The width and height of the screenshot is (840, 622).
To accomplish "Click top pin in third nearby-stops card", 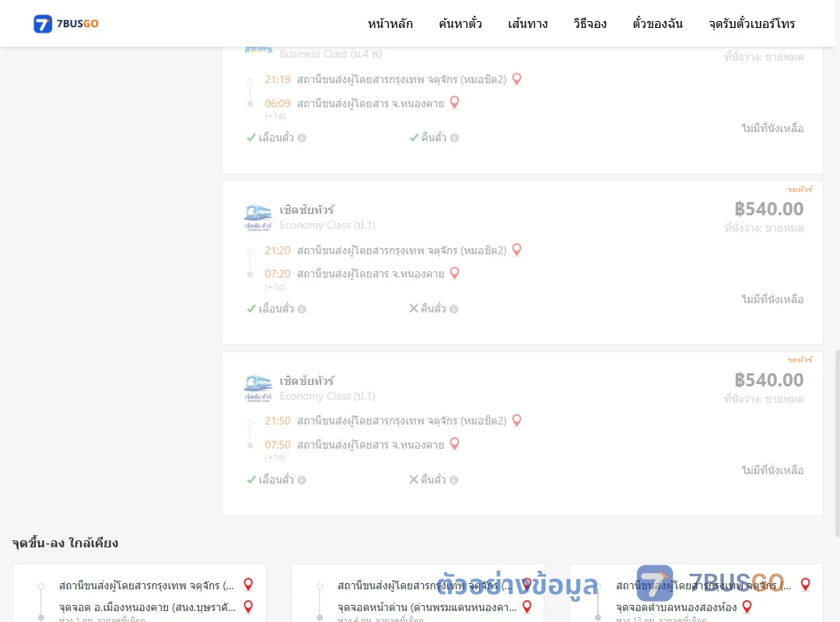I will coord(806,585).
